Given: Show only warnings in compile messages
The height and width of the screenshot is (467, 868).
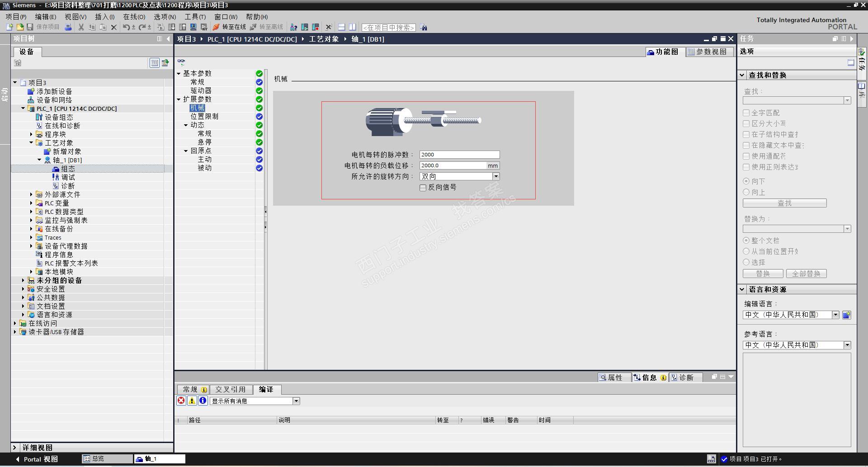Looking at the screenshot, I should tap(192, 401).
